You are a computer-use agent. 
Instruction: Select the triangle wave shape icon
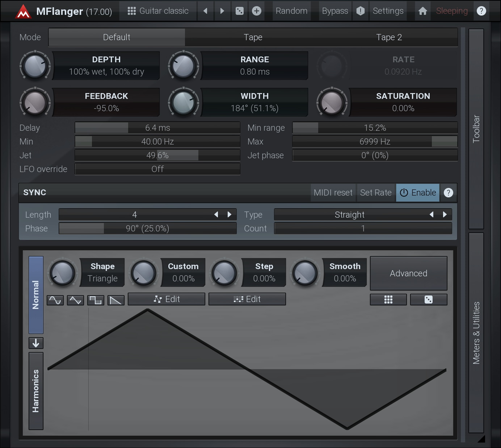75,300
